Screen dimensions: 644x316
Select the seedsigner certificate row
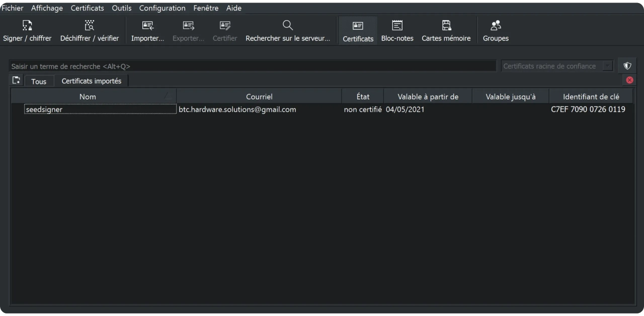coord(44,110)
